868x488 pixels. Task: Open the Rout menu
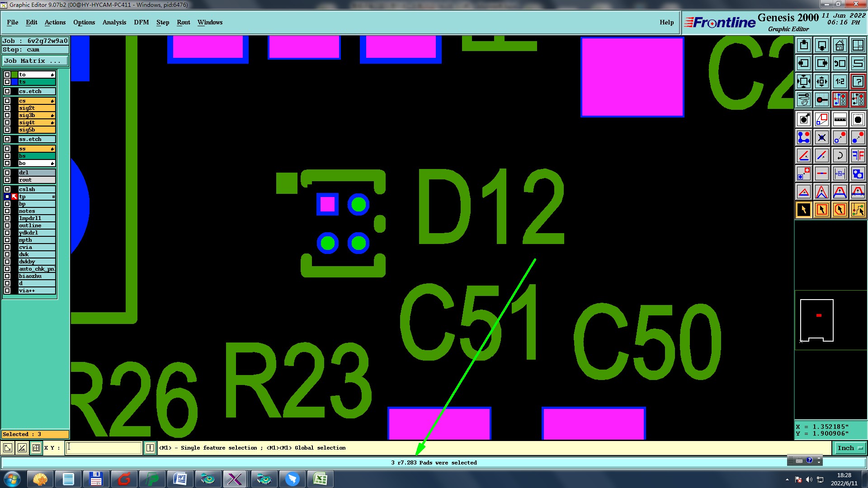(x=183, y=22)
